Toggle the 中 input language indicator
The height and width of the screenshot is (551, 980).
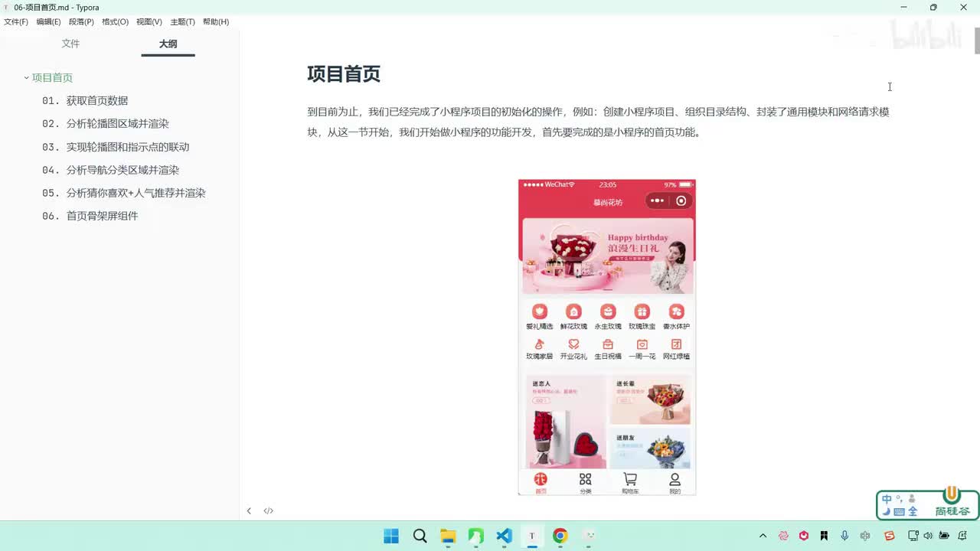click(x=887, y=499)
